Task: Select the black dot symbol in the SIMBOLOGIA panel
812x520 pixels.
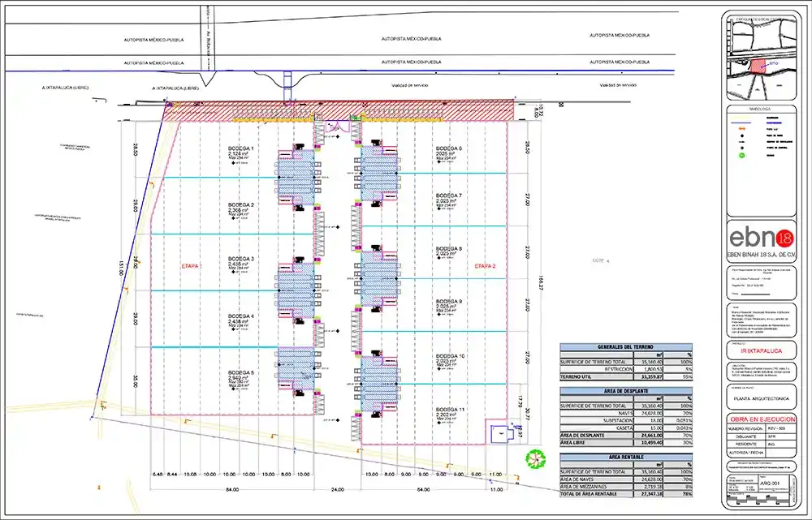Action: point(741,135)
